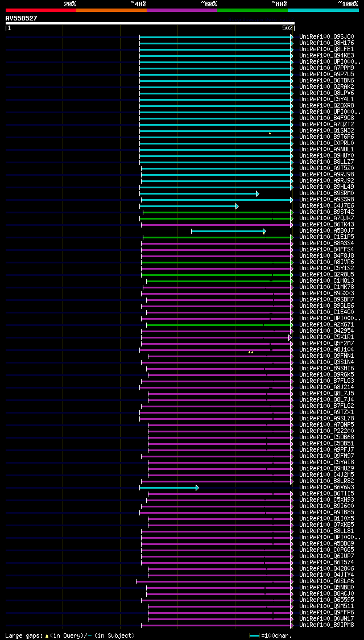The height and width of the screenshot is (640, 364).
Task: Select the UniRef100_B6TK43 label
Action: pos(326,225)
